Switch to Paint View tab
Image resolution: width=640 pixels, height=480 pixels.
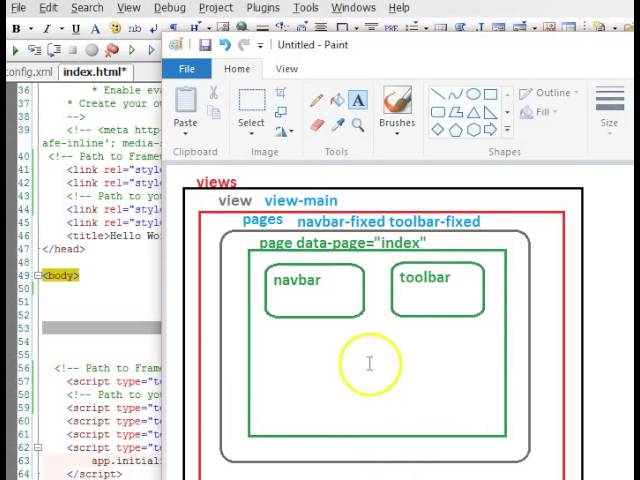pos(287,69)
